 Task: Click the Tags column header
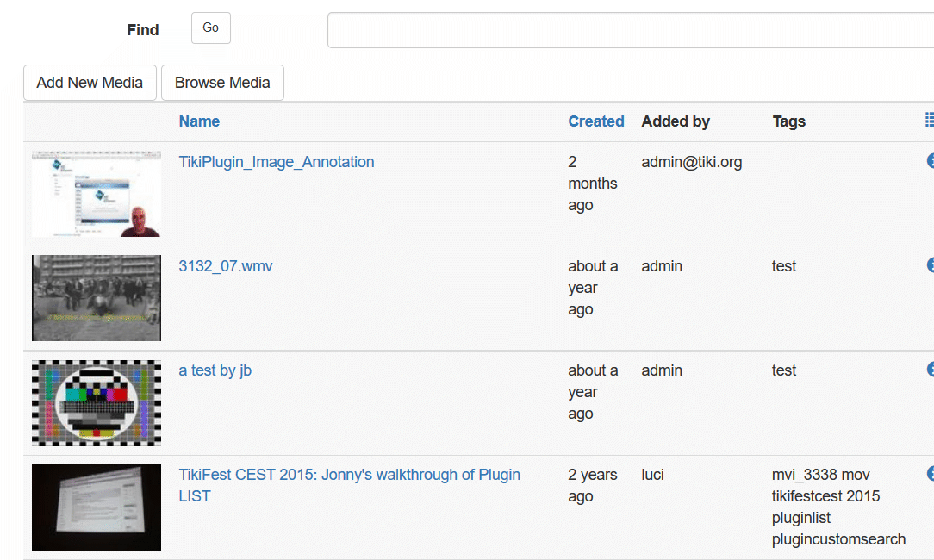[788, 121]
